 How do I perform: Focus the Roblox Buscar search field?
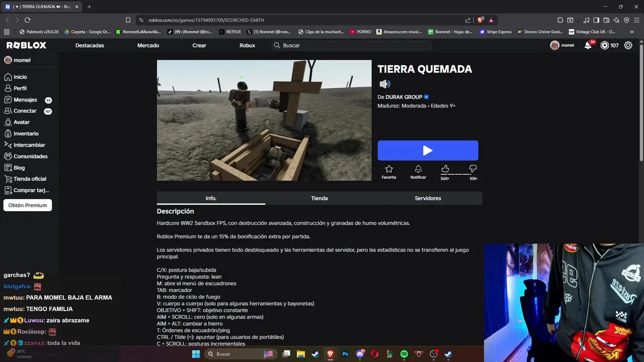click(351, 45)
